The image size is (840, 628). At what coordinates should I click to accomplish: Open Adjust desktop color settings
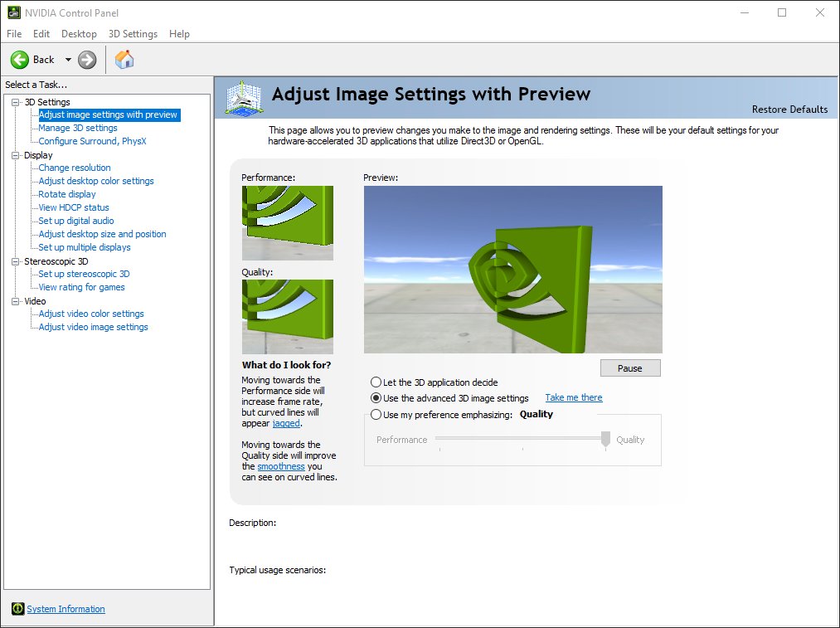pyautogui.click(x=96, y=181)
